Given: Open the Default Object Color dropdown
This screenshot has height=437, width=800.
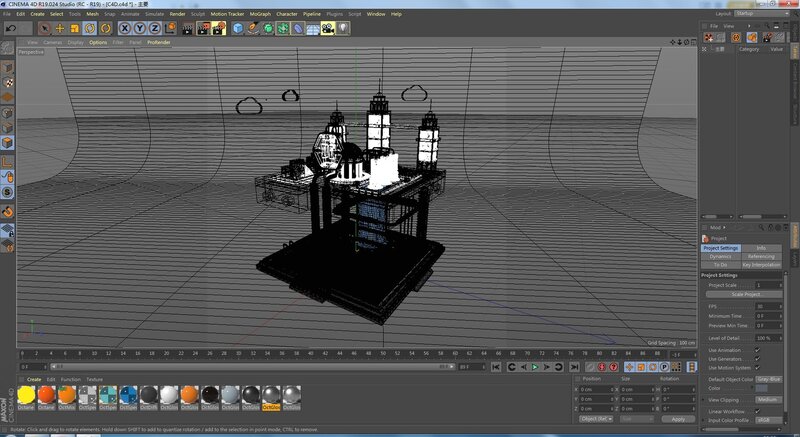Looking at the screenshot, I should point(768,380).
